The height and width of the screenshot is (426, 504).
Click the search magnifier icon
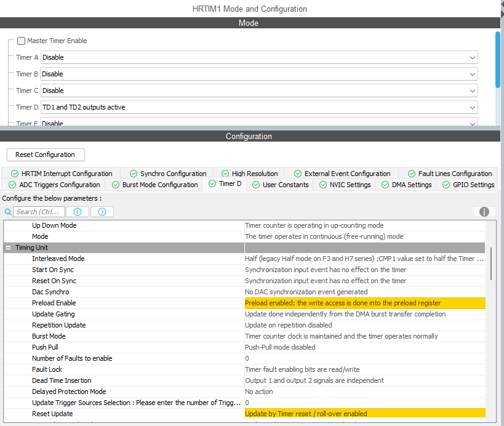8,212
